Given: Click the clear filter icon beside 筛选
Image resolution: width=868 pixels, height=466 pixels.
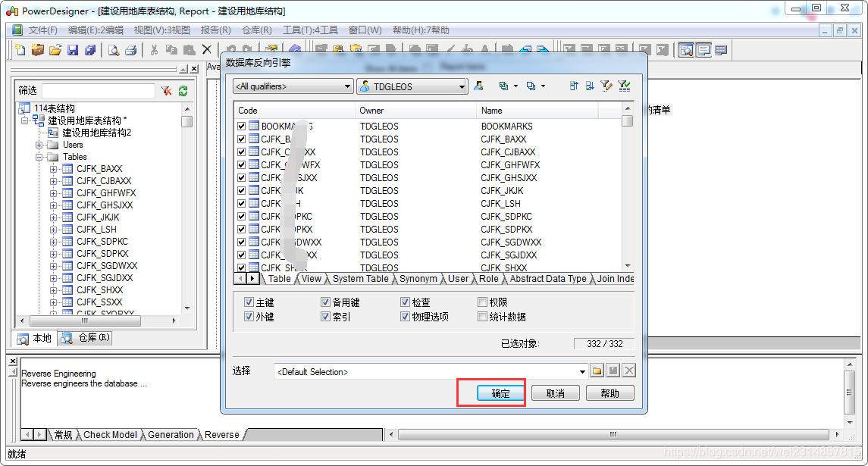Looking at the screenshot, I should 166,91.
